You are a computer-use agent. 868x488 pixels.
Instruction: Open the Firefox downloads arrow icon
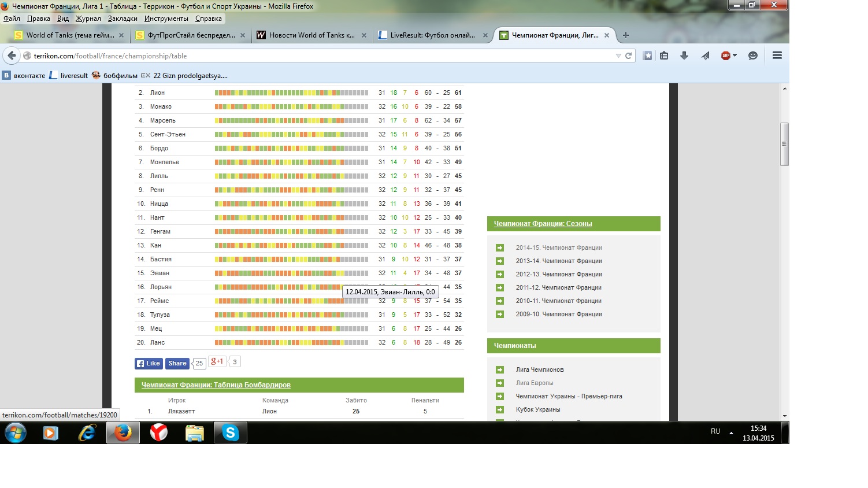[684, 56]
